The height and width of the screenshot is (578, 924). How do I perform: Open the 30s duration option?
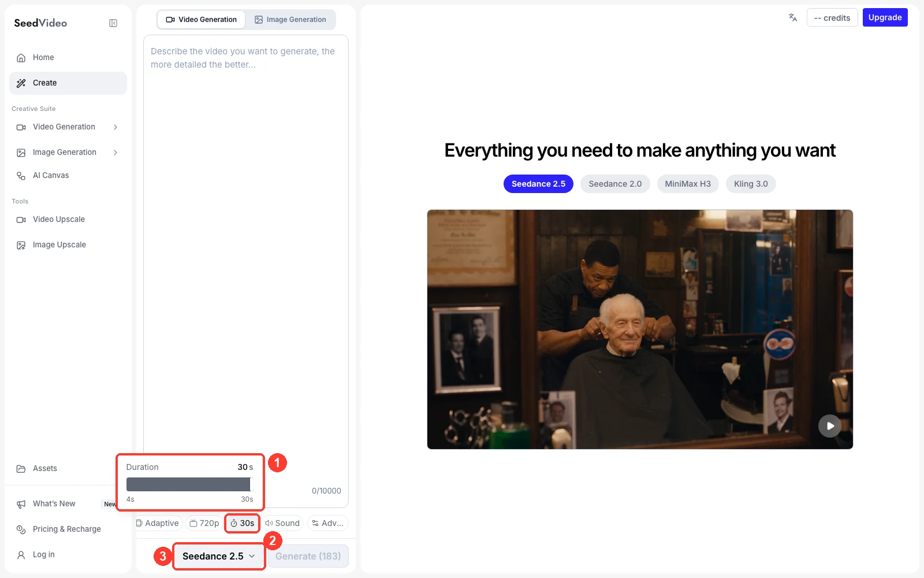pyautogui.click(x=243, y=523)
